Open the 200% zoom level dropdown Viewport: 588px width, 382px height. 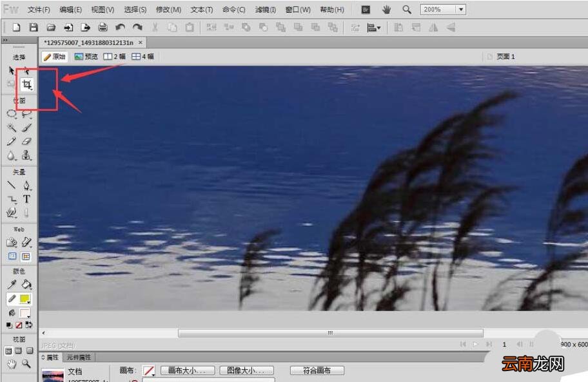tap(461, 10)
